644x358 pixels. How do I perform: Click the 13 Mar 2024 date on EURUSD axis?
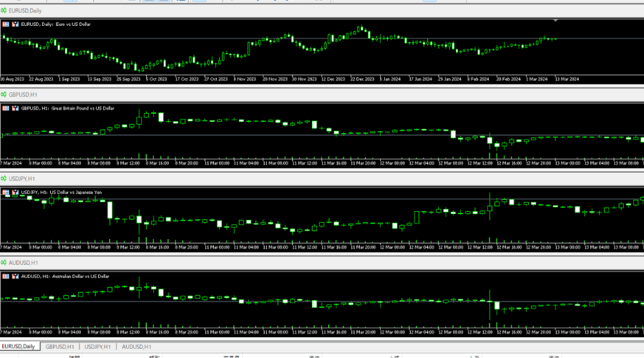coord(567,79)
